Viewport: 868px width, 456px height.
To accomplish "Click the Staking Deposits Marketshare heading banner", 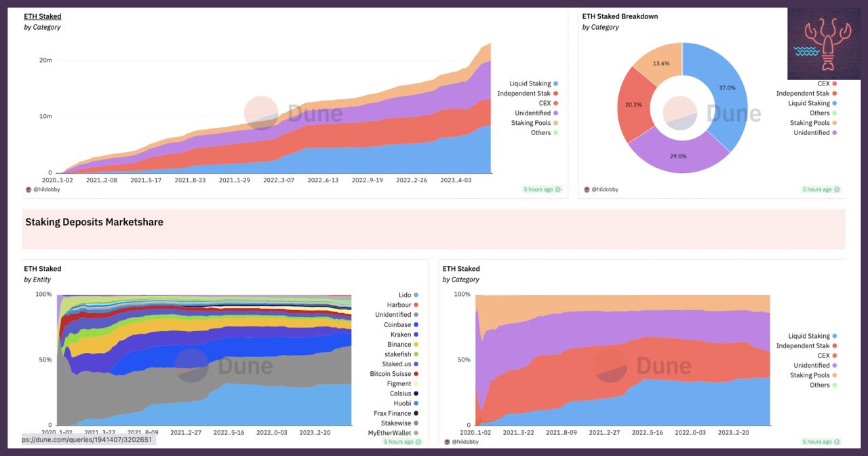I will pos(434,229).
